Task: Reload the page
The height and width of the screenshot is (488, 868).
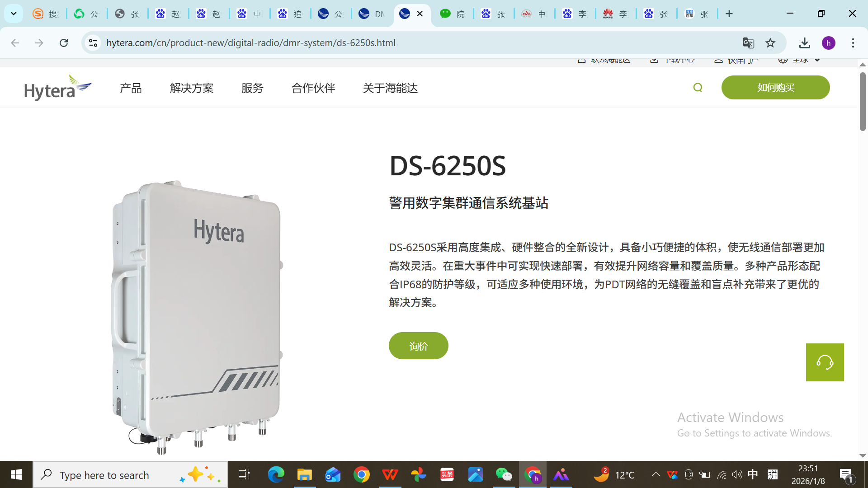Action: (64, 43)
